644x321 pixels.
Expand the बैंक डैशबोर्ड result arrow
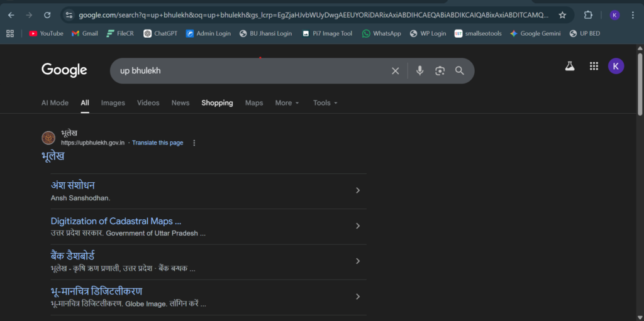pos(358,261)
